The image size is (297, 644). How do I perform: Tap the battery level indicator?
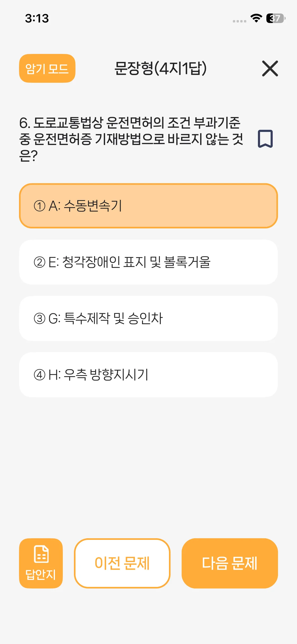click(276, 18)
